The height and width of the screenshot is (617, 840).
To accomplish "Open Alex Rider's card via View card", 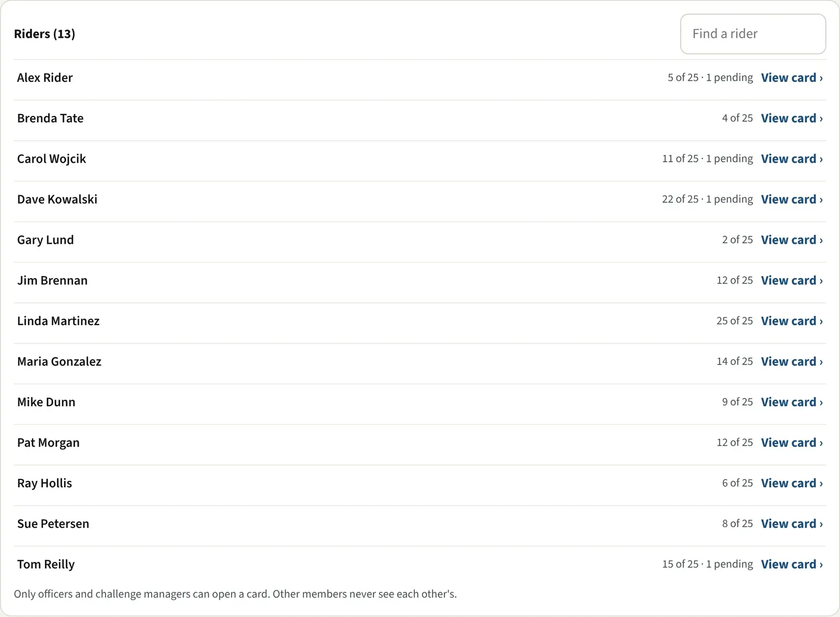I will pos(792,78).
